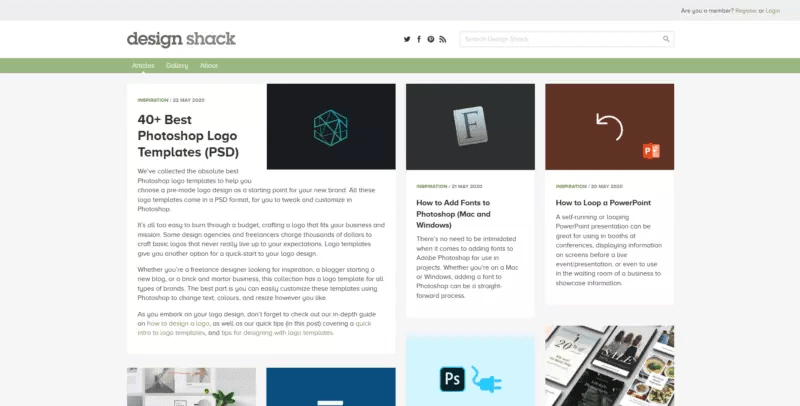
Task: Click the Facebook icon in header
Action: [x=419, y=39]
